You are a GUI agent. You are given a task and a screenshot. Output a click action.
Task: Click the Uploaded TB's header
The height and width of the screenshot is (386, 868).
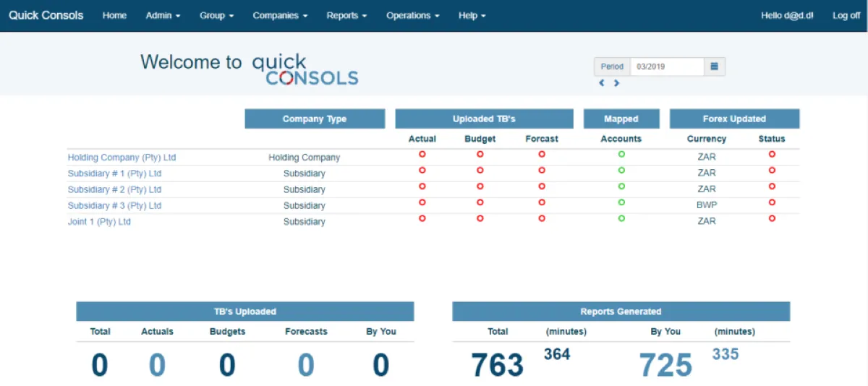484,119
